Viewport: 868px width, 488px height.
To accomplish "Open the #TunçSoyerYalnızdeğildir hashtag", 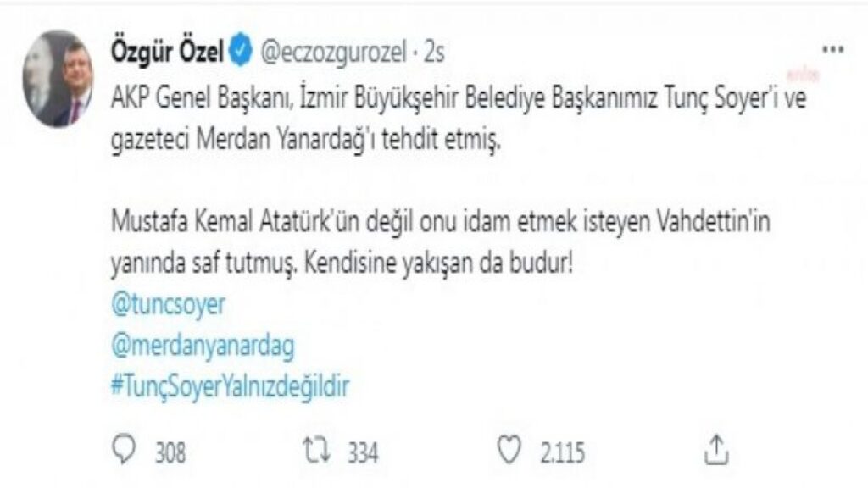I will point(231,386).
